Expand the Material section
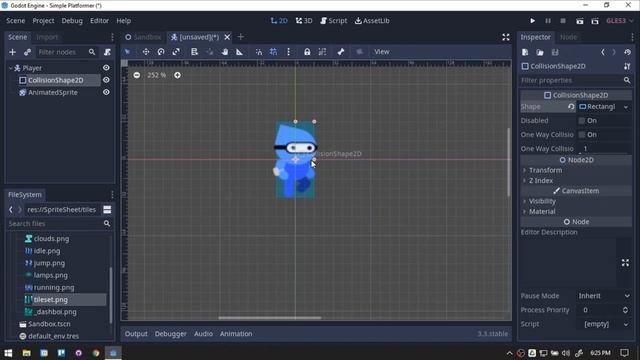Viewport: 640px width, 360px height. click(542, 211)
